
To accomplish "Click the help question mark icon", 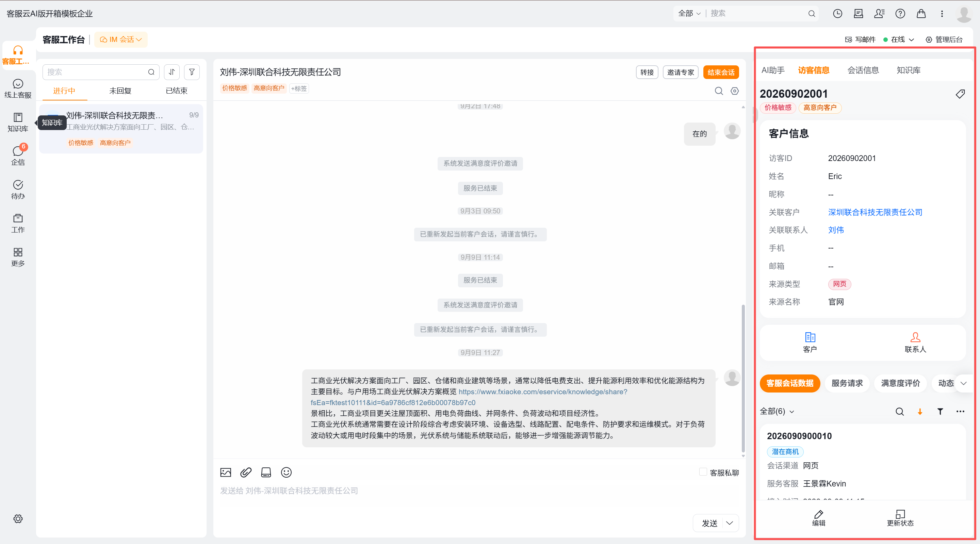I will tap(900, 14).
